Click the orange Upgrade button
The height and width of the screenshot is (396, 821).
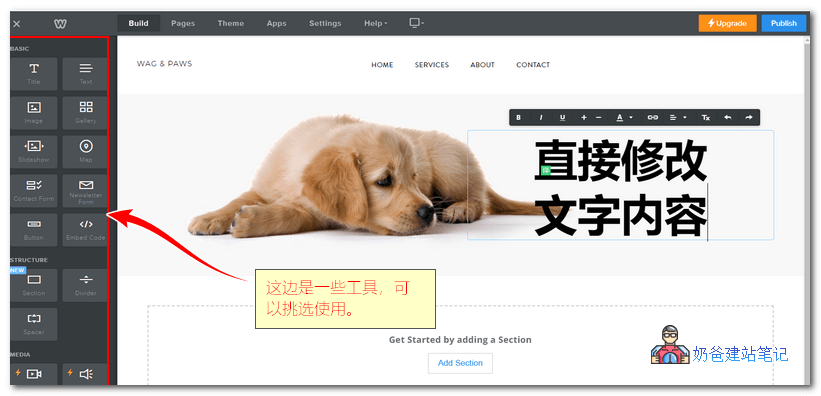(727, 24)
